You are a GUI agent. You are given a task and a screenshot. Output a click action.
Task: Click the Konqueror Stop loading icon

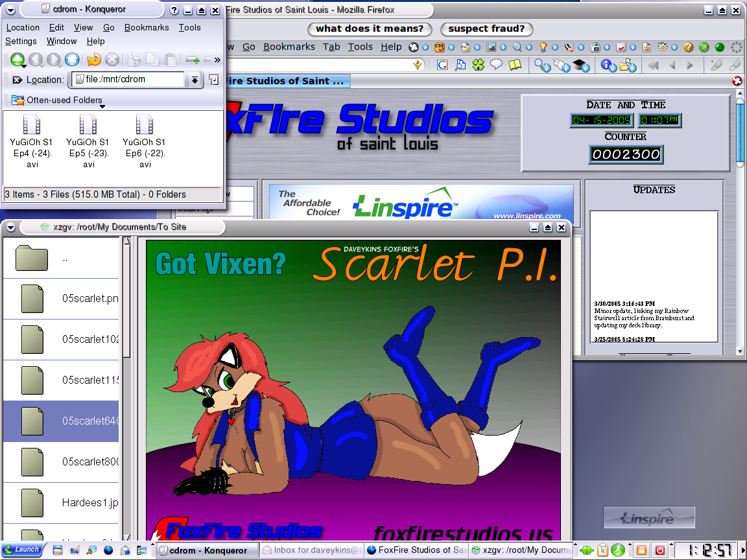pos(112,59)
